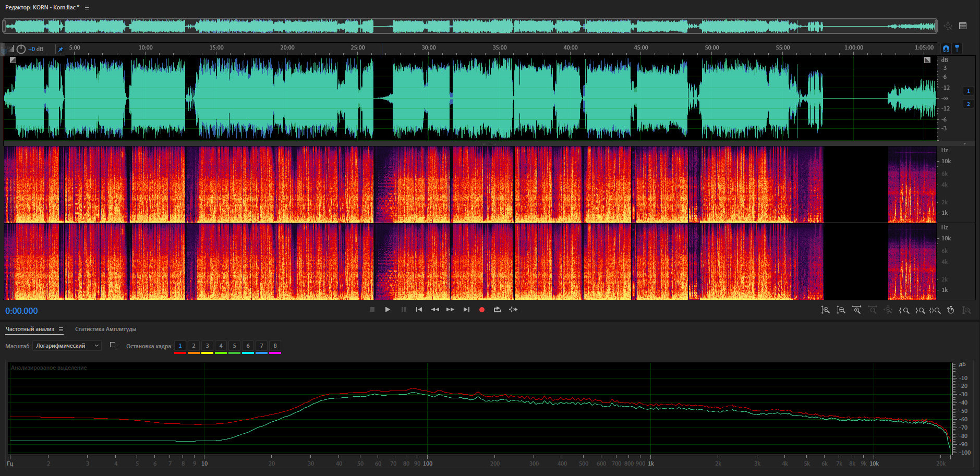980x476 pixels.
Task: Click the +0 dB volume knob
Action: tap(21, 49)
